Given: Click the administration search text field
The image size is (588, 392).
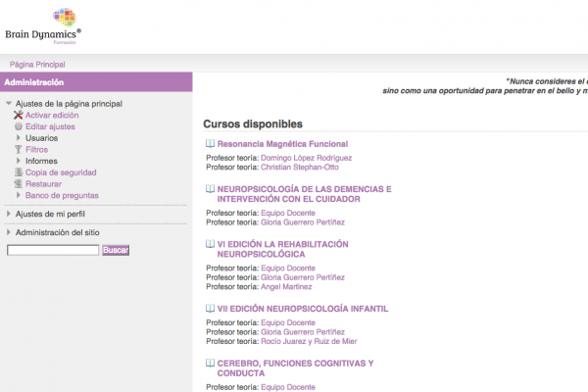Looking at the screenshot, I should click(53, 251).
